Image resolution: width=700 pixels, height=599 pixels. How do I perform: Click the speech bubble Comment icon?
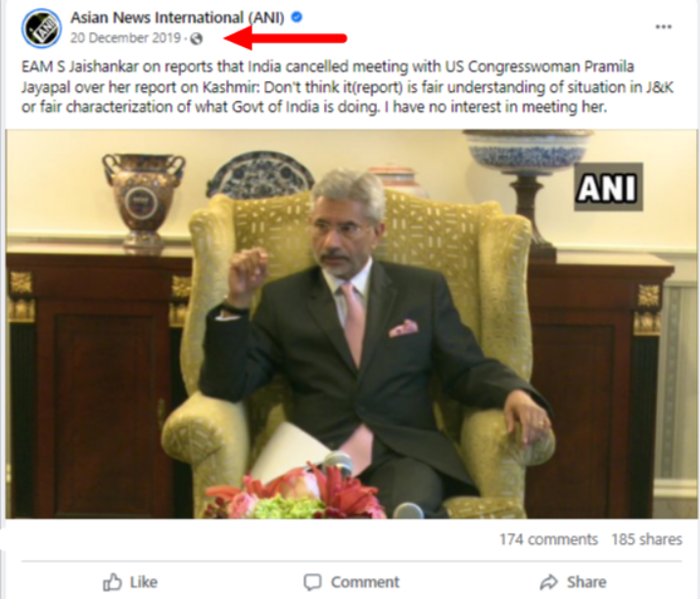[312, 582]
